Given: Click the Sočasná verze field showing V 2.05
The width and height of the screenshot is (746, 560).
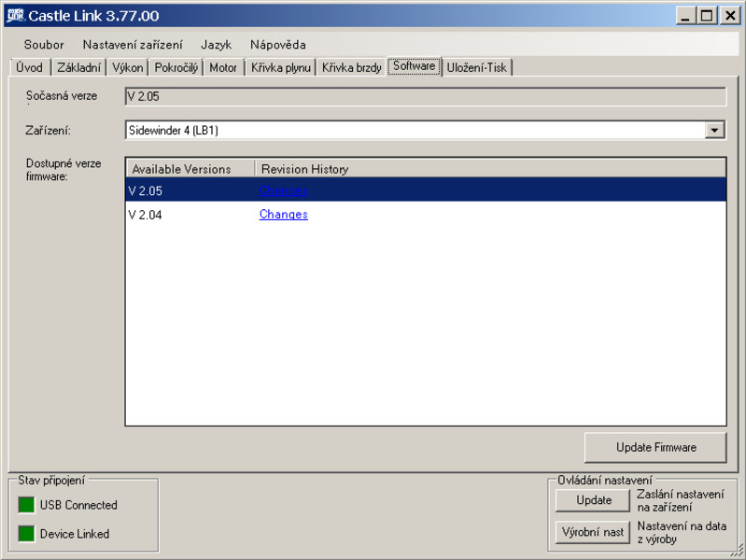Looking at the screenshot, I should click(426, 96).
